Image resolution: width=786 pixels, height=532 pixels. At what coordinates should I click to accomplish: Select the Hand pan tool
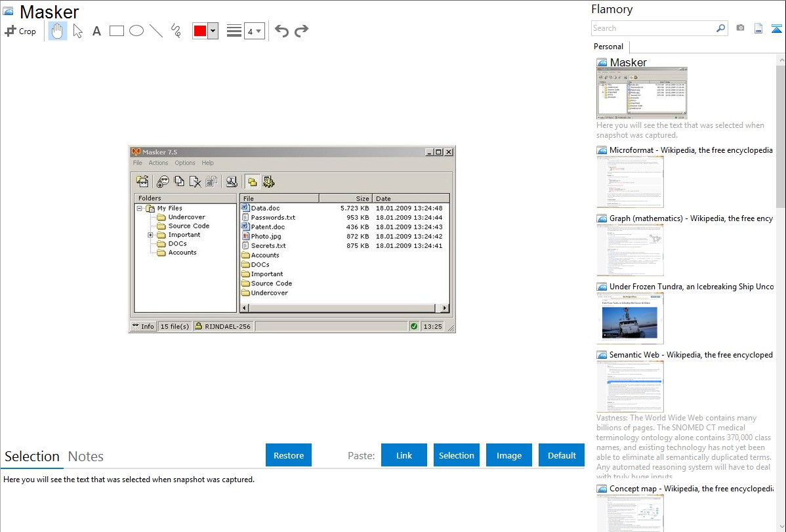pos(57,31)
